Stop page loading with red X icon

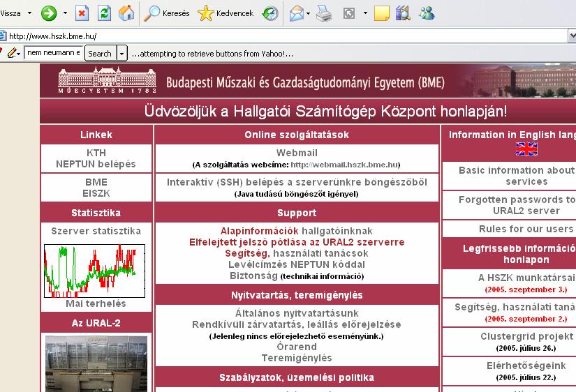click(x=82, y=13)
